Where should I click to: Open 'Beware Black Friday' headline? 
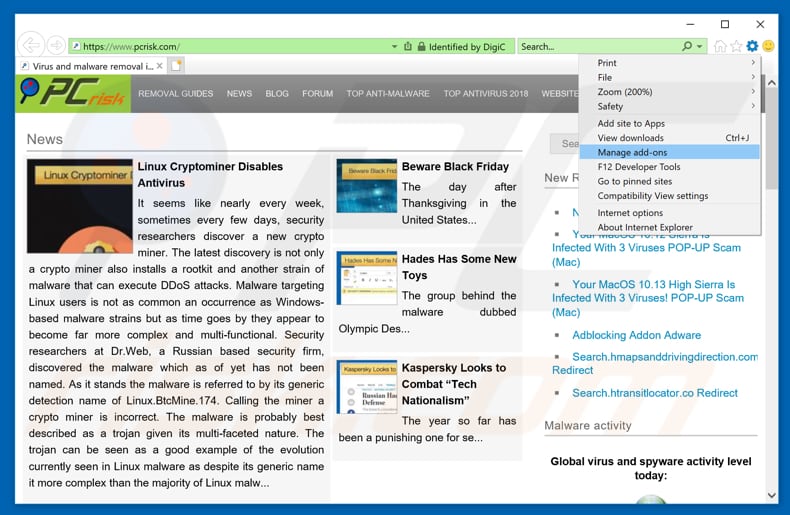coord(455,167)
